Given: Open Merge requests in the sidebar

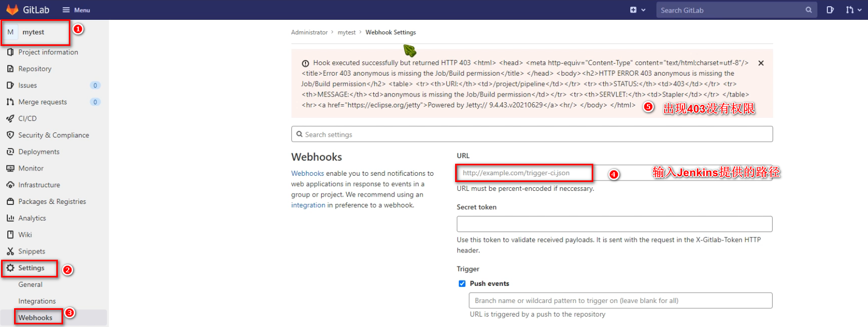Looking at the screenshot, I should pyautogui.click(x=42, y=102).
